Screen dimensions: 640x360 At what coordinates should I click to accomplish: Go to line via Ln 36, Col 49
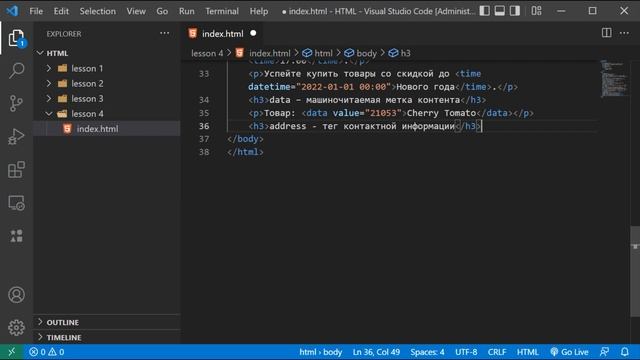tap(376, 352)
